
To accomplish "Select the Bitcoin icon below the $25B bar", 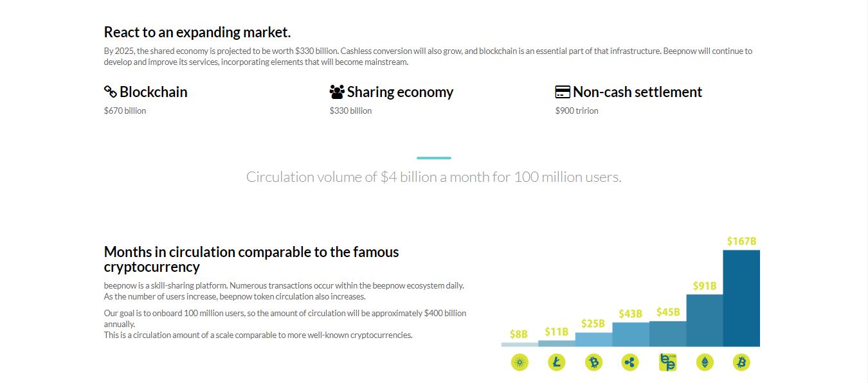I will 593,362.
